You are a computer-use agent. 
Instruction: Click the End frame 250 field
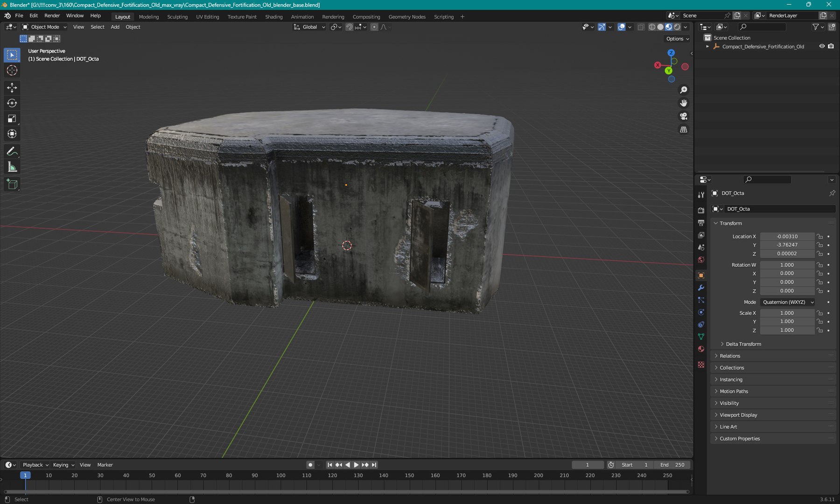[x=672, y=465]
